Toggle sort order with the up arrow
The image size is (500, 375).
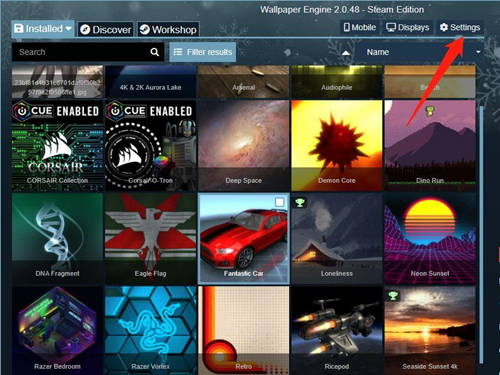(346, 53)
